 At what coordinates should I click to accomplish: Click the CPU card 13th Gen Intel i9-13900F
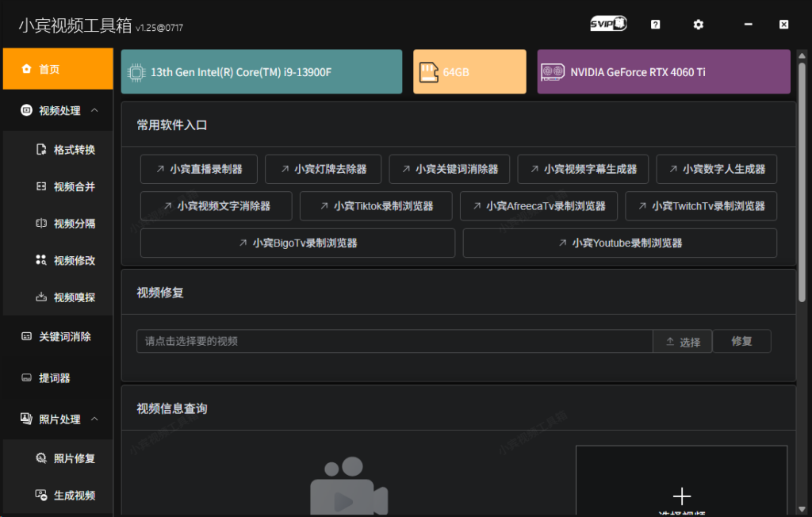click(x=262, y=71)
